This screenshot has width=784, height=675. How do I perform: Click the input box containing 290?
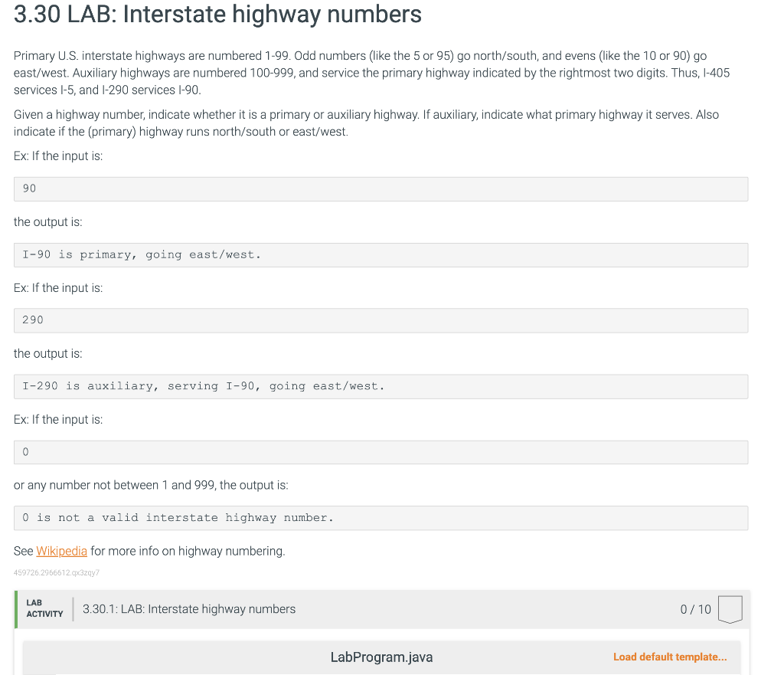click(x=381, y=320)
